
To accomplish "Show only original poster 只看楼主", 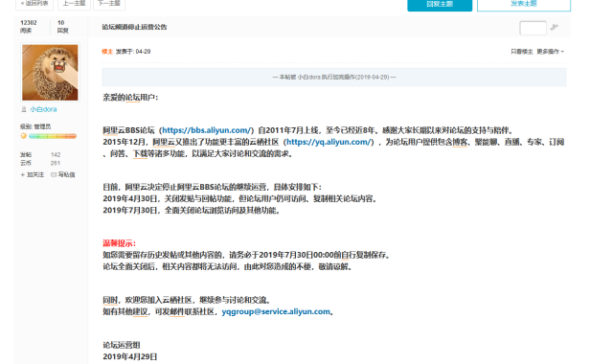I will (x=521, y=52).
